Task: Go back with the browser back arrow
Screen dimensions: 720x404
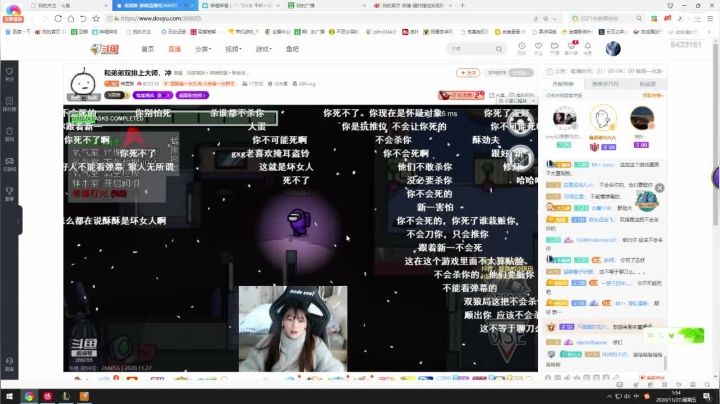Action: (x=33, y=18)
